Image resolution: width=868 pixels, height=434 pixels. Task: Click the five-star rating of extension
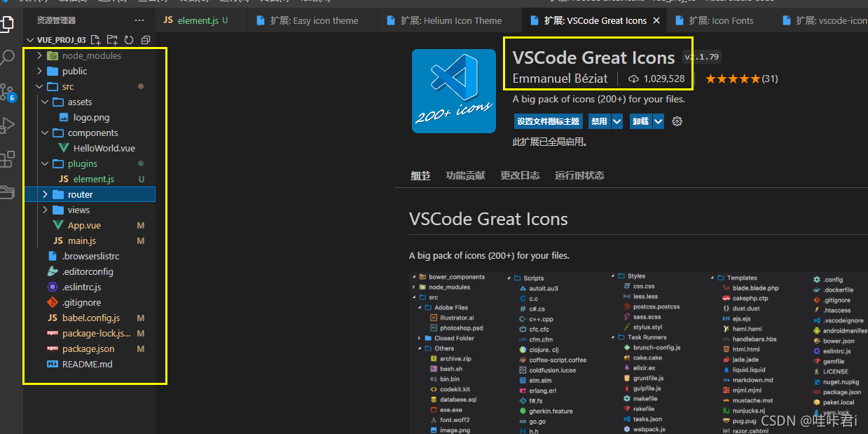tap(733, 79)
